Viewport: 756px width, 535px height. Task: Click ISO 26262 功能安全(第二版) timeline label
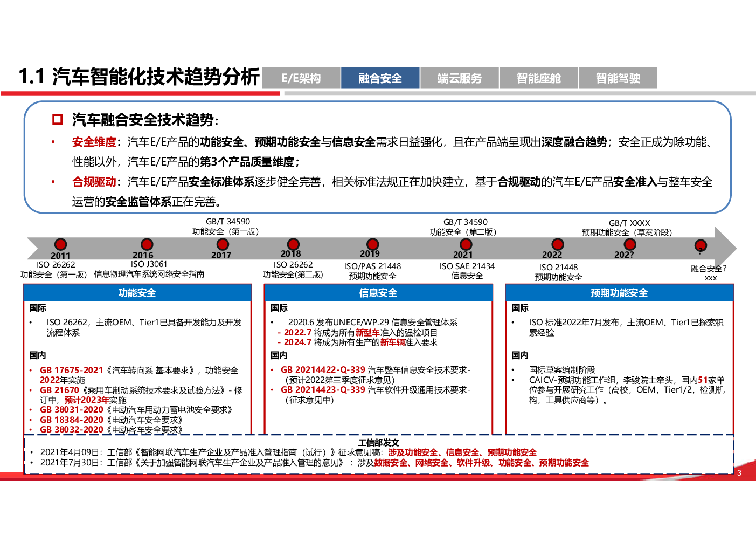pos(293,270)
